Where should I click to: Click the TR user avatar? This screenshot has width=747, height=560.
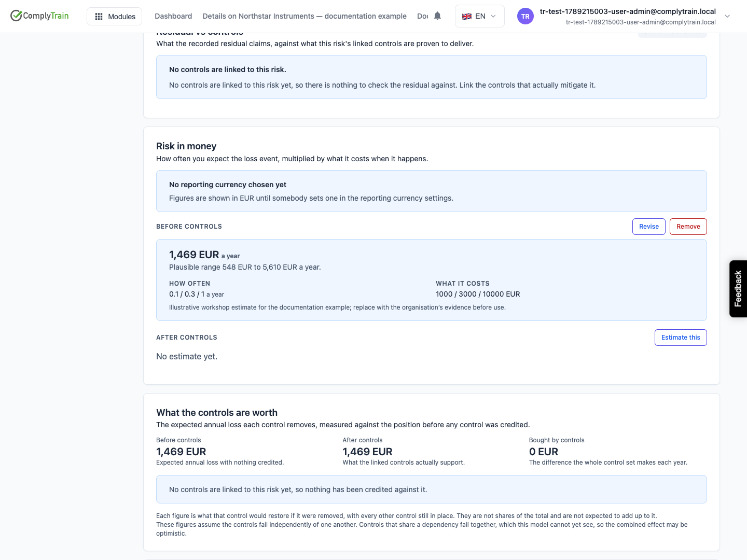click(525, 16)
